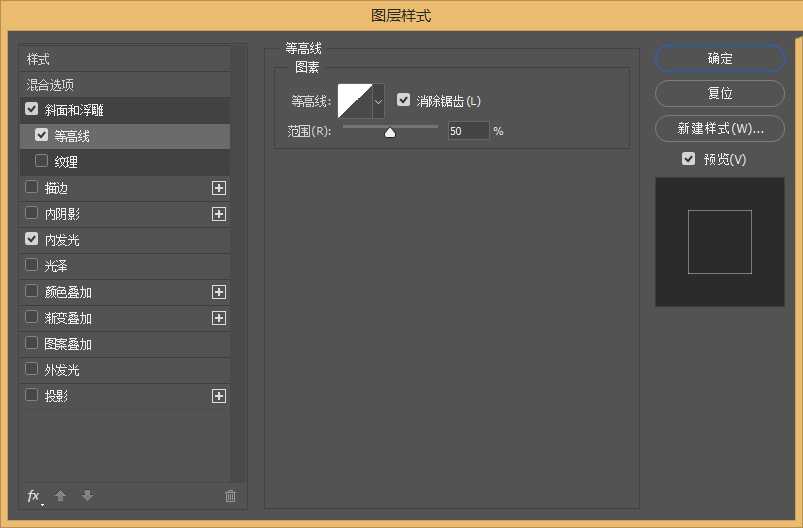Viewport: 803px width, 528px height.
Task: Open the contour picker dropdown arrow
Action: pyautogui.click(x=378, y=101)
